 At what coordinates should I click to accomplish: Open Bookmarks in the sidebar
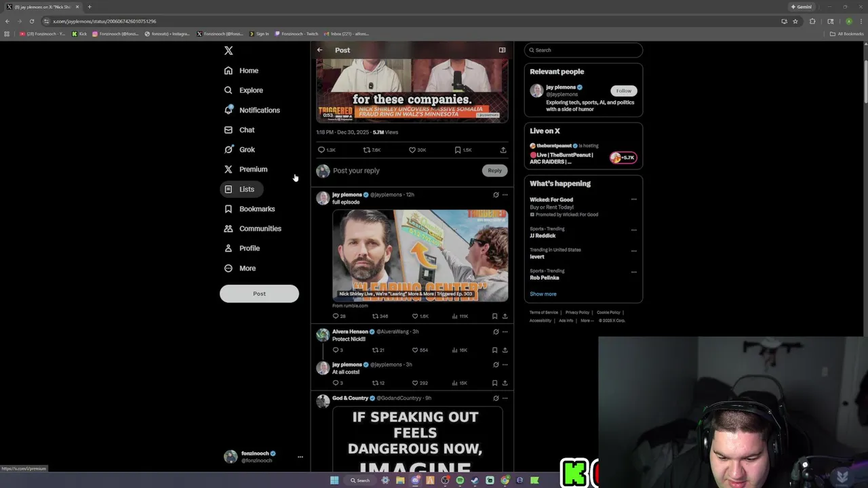pos(250,209)
